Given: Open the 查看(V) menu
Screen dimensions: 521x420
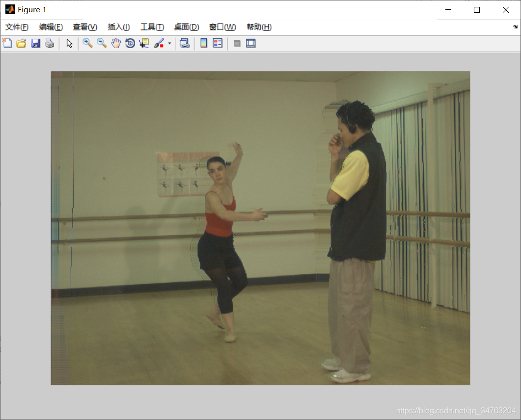Looking at the screenshot, I should 85,27.
